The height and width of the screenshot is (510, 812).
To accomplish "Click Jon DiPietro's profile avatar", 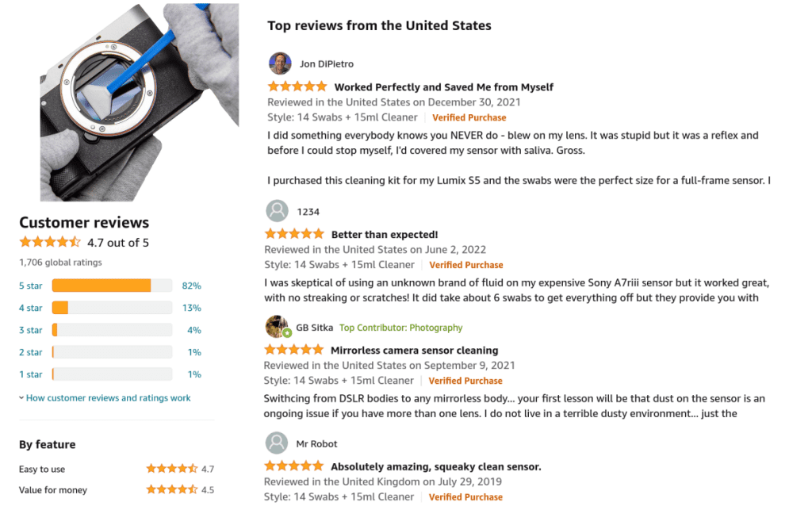I will [x=280, y=64].
